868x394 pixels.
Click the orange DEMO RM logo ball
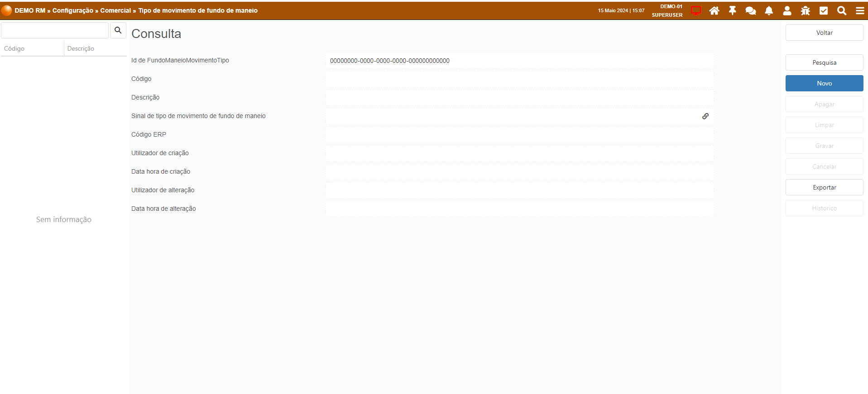[6, 10]
